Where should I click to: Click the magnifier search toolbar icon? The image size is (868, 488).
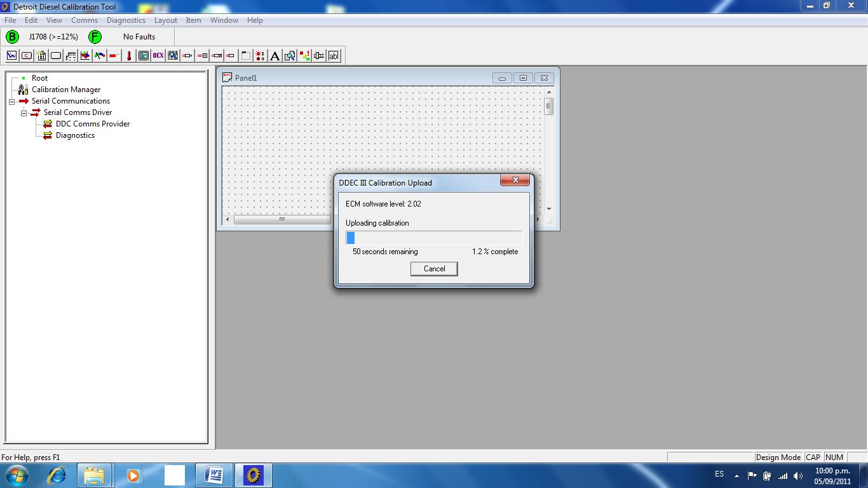[290, 56]
